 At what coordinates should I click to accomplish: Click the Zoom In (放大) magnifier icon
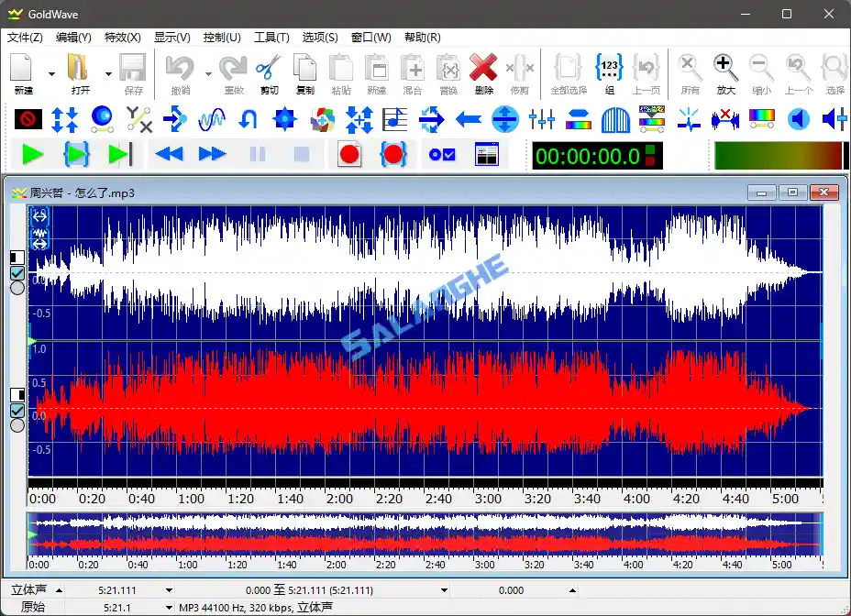[725, 71]
